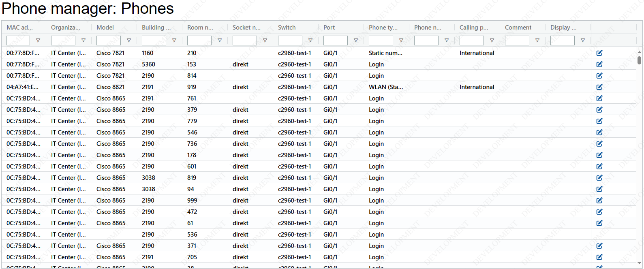644x269 pixels.
Task: Open the MAC address filter funnel menu
Action: point(38,41)
